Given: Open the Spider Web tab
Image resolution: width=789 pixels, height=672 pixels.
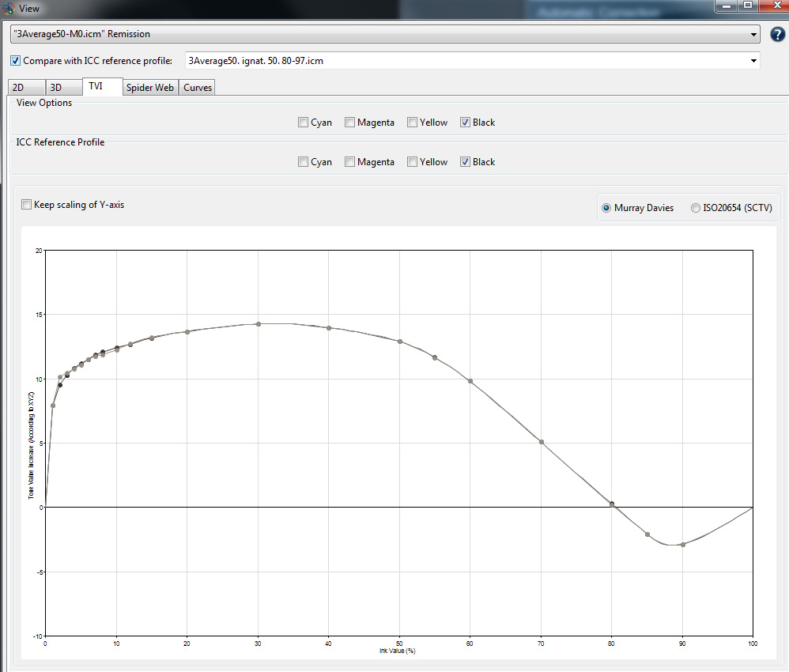Looking at the screenshot, I should point(150,88).
